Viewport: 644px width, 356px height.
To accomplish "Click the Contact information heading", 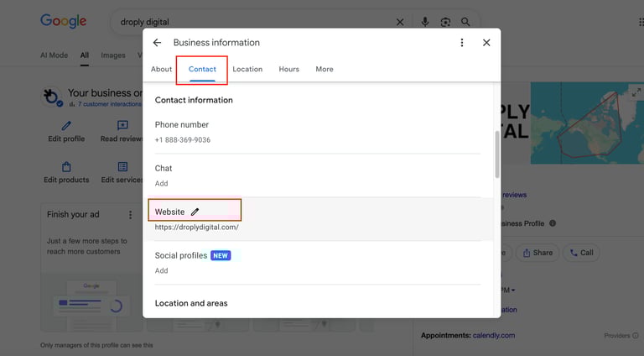I will [194, 100].
